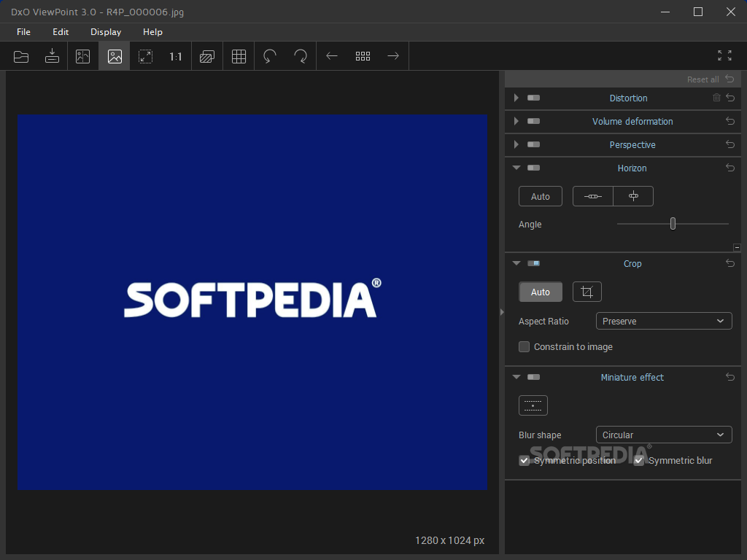Reset Perspective settings

pyautogui.click(x=730, y=144)
